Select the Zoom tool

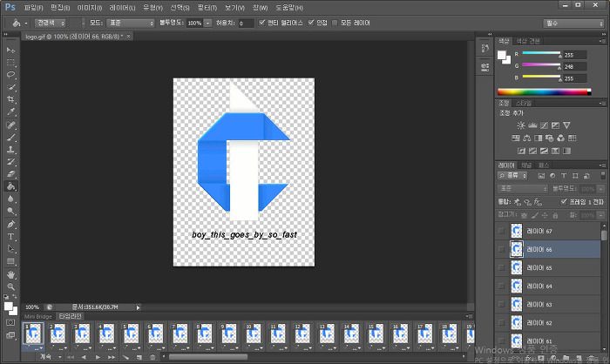10,287
